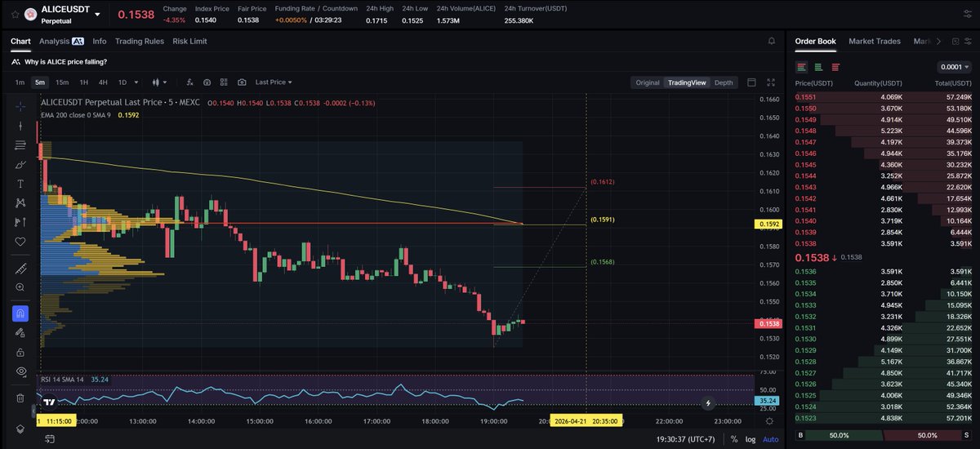
Task: Toggle lock all drawing tools
Action: click(x=20, y=352)
